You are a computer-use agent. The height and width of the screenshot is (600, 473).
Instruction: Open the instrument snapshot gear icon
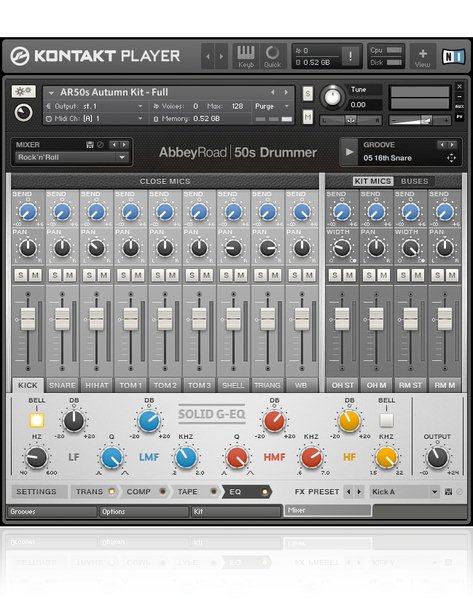[23, 91]
